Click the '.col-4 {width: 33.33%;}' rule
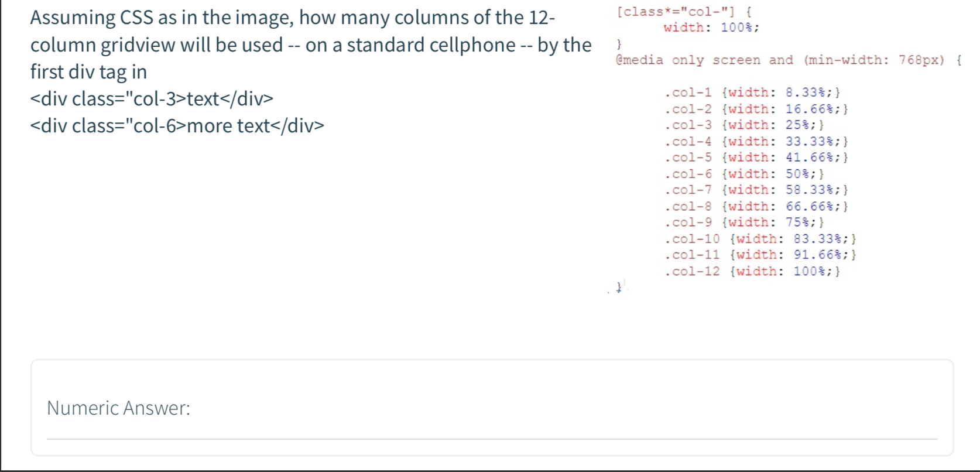Image resolution: width=980 pixels, height=472 pixels. click(756, 141)
